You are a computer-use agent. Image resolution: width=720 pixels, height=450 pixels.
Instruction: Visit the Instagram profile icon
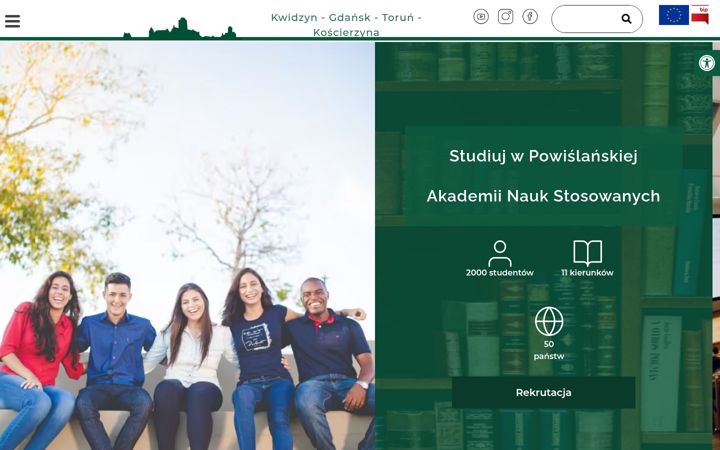pyautogui.click(x=506, y=17)
